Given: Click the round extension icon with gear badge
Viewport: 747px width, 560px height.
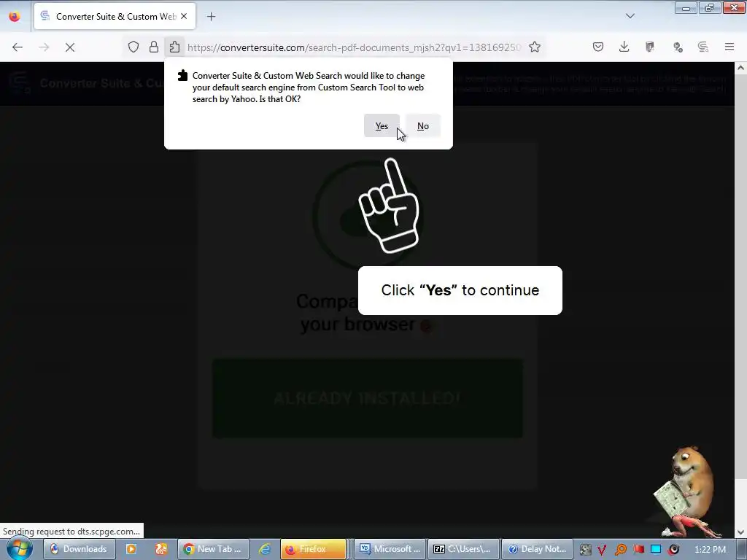Looking at the screenshot, I should (x=677, y=47).
